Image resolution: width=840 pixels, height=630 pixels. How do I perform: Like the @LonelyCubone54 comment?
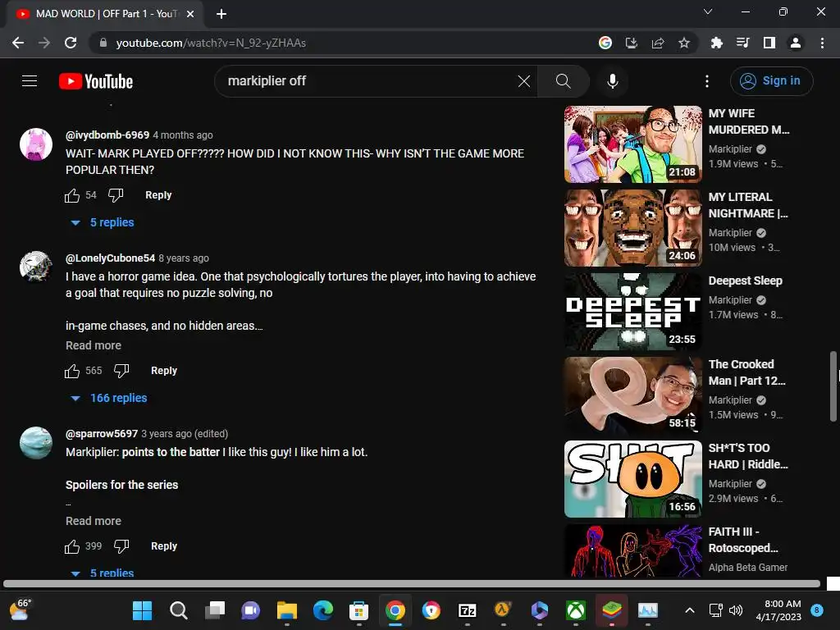click(x=72, y=371)
